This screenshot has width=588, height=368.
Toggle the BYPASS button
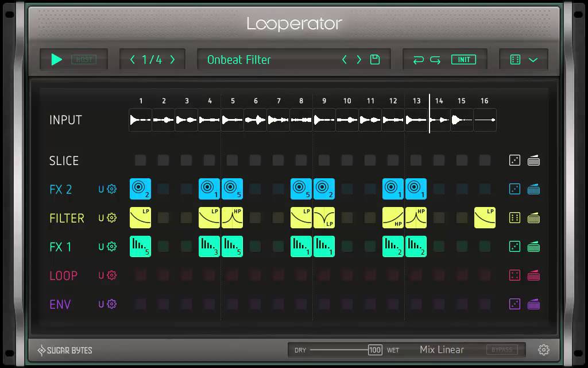point(502,350)
